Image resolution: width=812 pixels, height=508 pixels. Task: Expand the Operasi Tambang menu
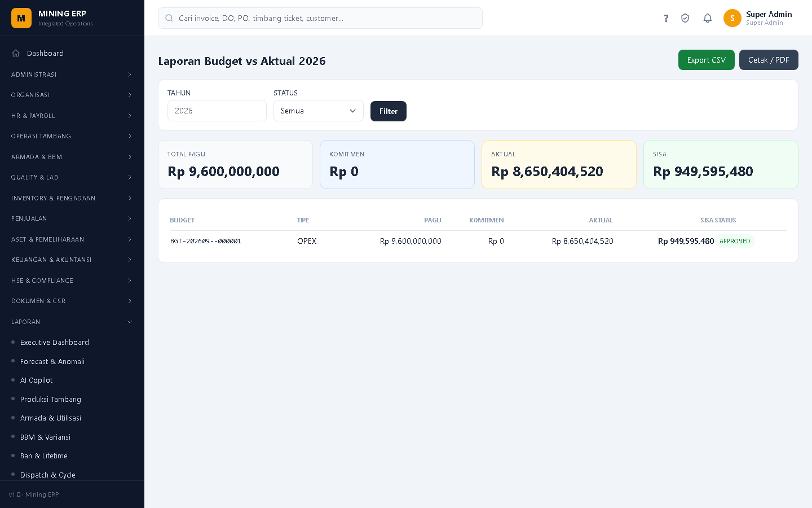72,136
